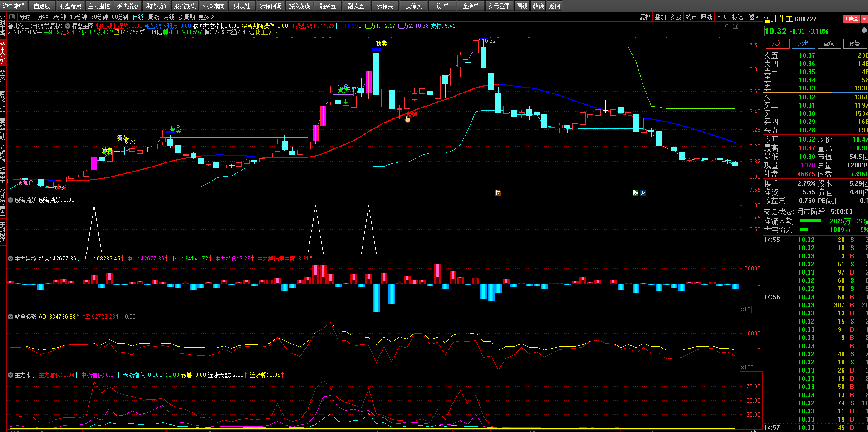Expand the 股海擒妖 indicator circle arrow
The image size is (868, 432).
click(10, 200)
